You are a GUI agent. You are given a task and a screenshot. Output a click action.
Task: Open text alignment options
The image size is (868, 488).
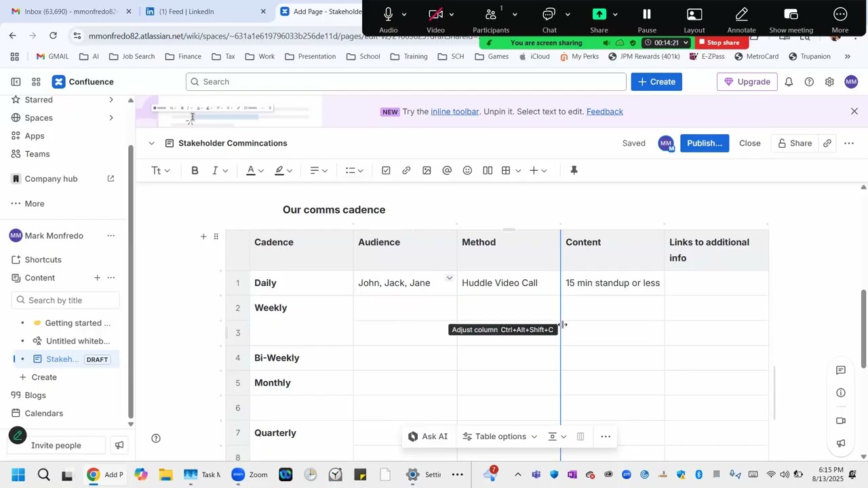tap(319, 171)
